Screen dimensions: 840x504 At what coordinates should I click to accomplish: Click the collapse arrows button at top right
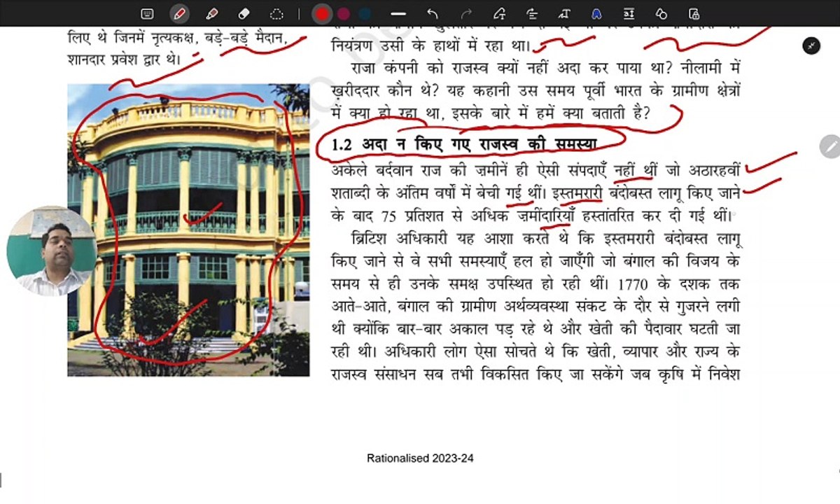click(x=811, y=46)
